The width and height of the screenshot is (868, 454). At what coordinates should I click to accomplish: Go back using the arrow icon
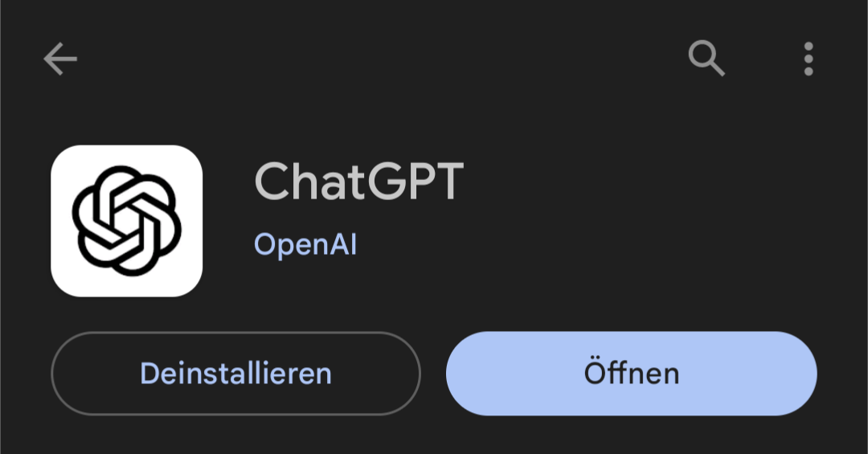[60, 59]
